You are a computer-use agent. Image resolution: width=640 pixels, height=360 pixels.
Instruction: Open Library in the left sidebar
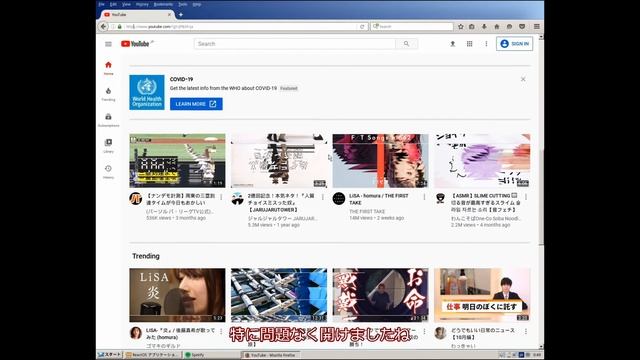(x=108, y=146)
